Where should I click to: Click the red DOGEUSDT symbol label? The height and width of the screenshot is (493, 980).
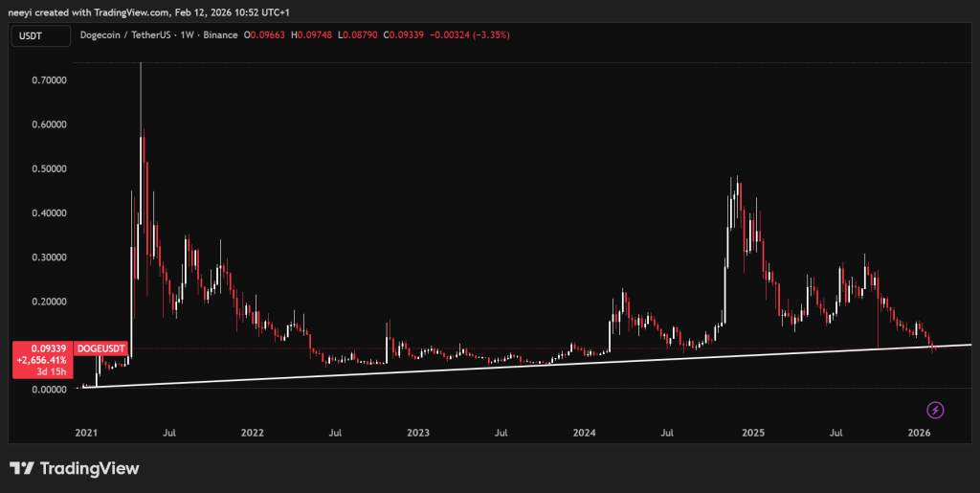click(101, 347)
